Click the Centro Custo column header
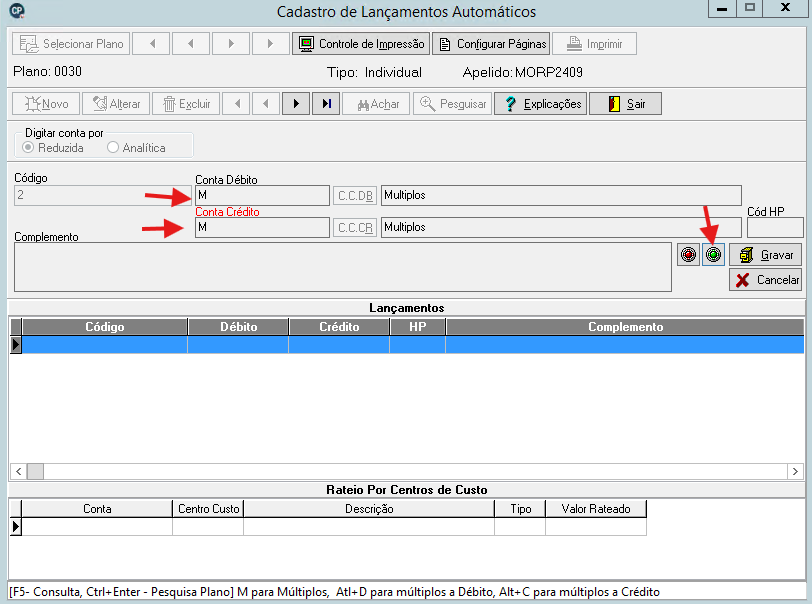Viewport: 812px width, 604px height. 208,509
